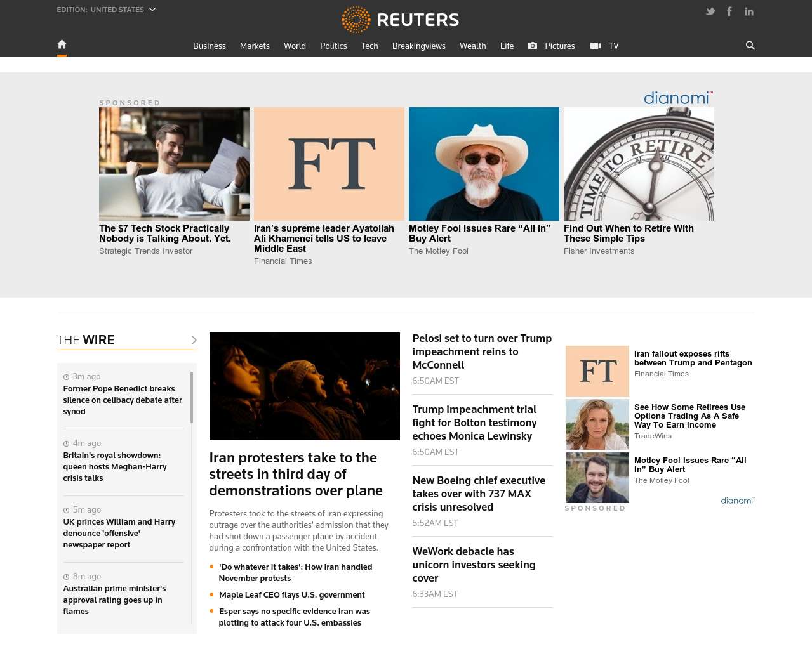Expand The Wire section arrow
Screen dimensions: 812x649
194,340
